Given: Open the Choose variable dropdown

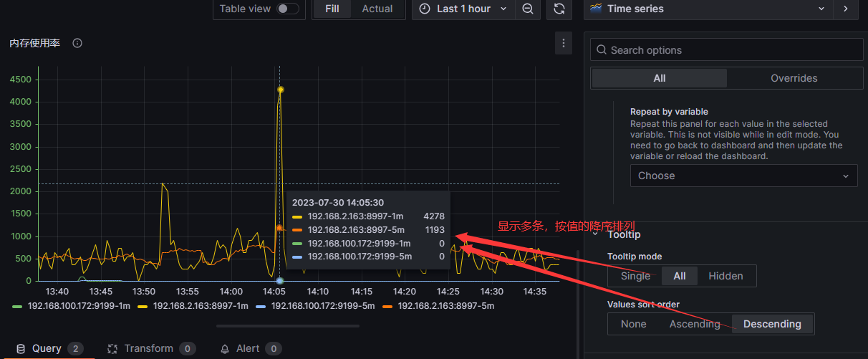Looking at the screenshot, I should point(743,176).
